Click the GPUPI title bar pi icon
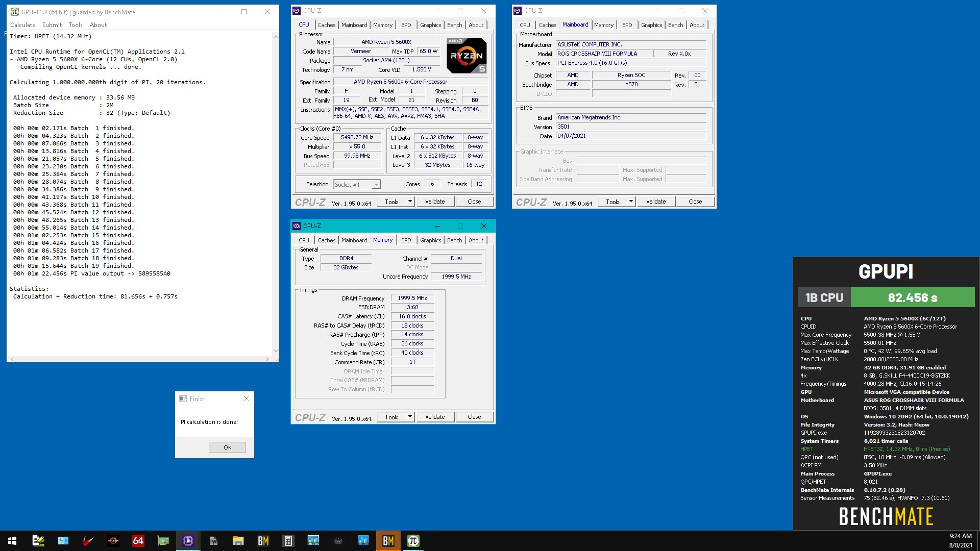 [15, 12]
